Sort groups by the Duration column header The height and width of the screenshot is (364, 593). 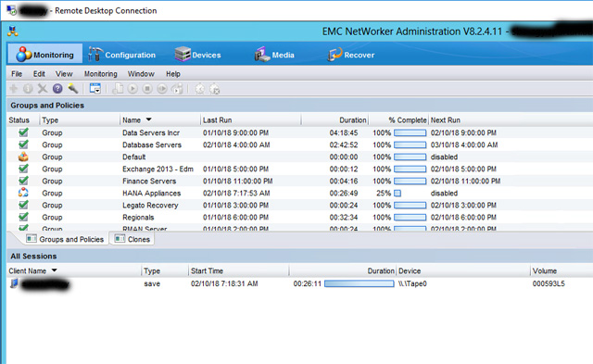tap(352, 120)
